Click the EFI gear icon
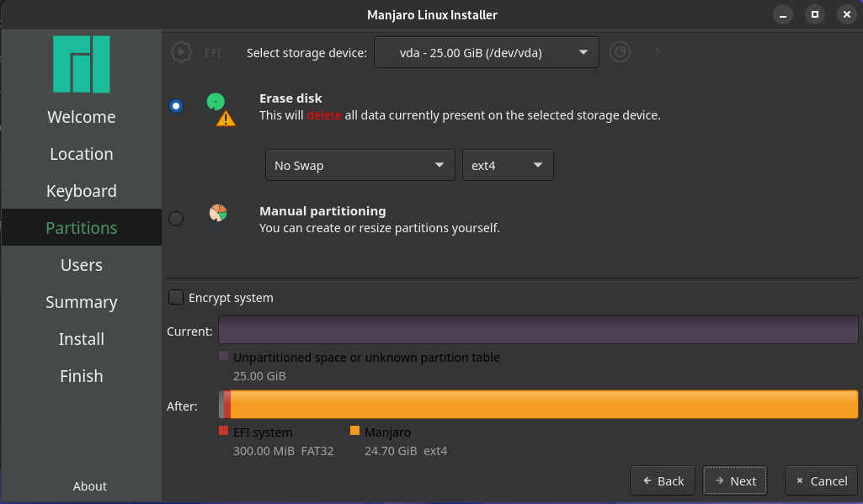 181,52
